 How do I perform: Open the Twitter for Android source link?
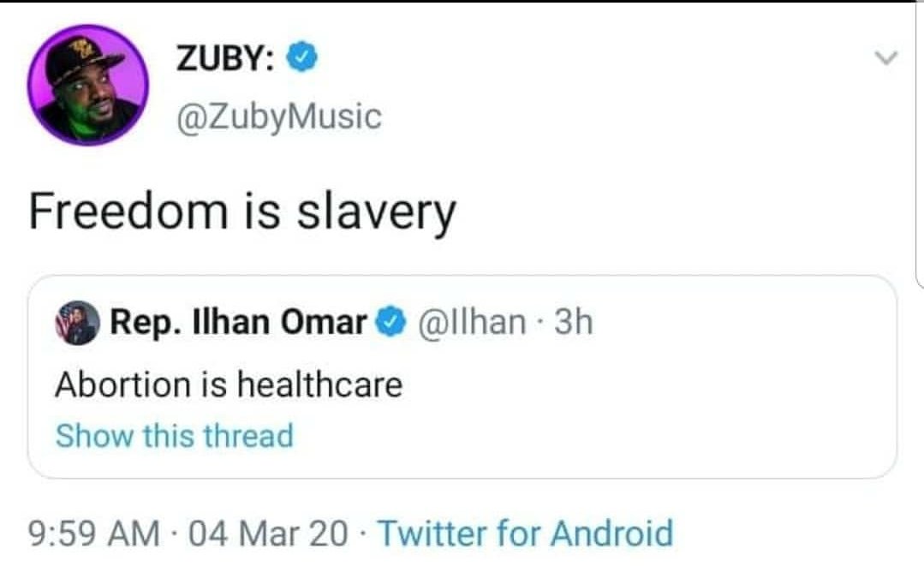[x=525, y=533]
